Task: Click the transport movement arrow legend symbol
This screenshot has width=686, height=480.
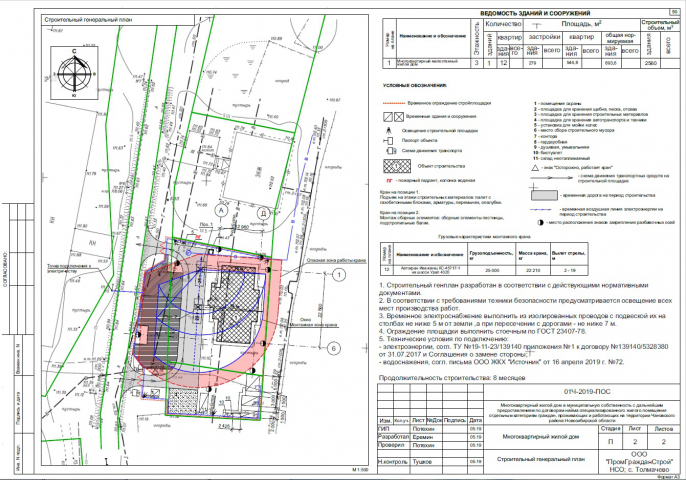Action: pos(551,178)
